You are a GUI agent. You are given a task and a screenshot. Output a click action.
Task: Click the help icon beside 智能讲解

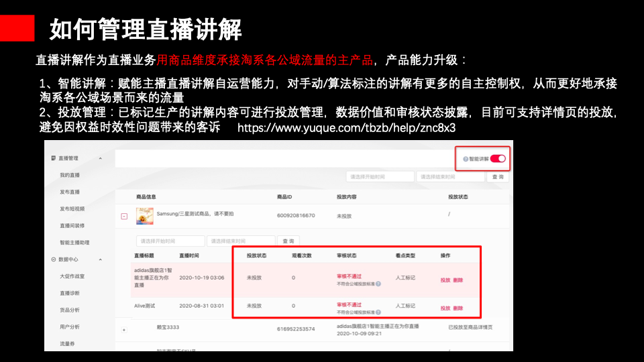[466, 160]
